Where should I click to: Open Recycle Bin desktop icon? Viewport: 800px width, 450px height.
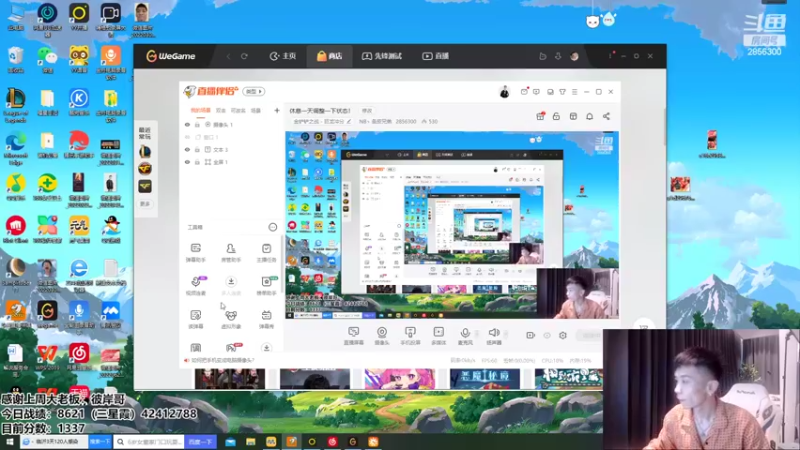pyautogui.click(x=15, y=60)
